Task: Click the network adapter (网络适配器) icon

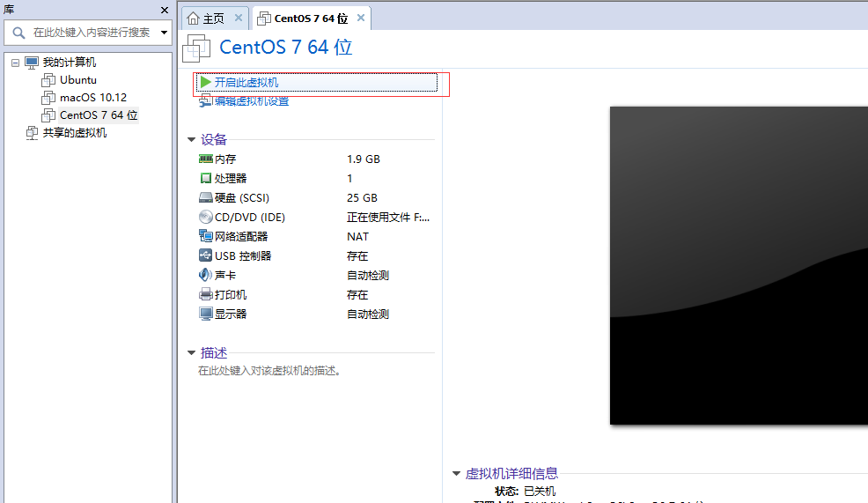Action: point(205,237)
